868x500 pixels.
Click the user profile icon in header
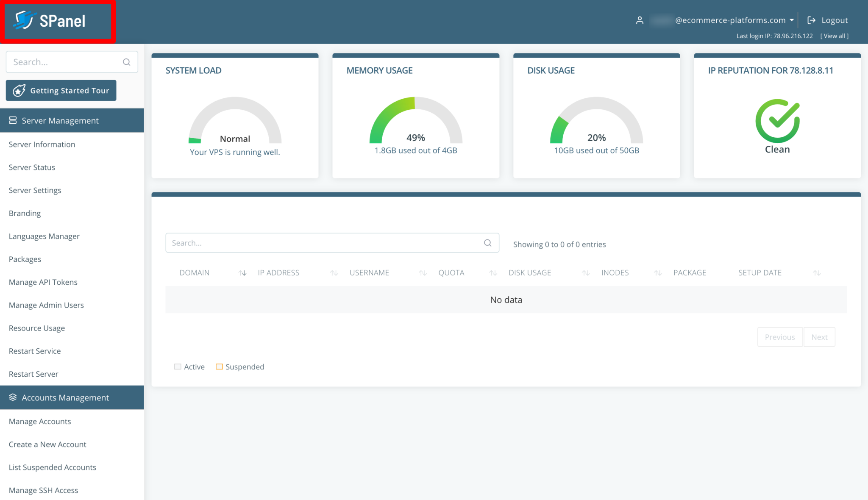click(640, 20)
